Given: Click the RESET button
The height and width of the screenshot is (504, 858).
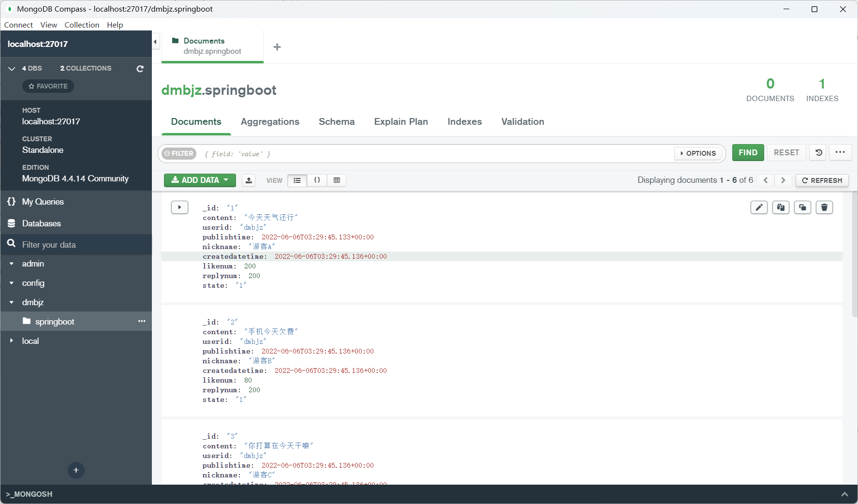Looking at the screenshot, I should pos(786,152).
